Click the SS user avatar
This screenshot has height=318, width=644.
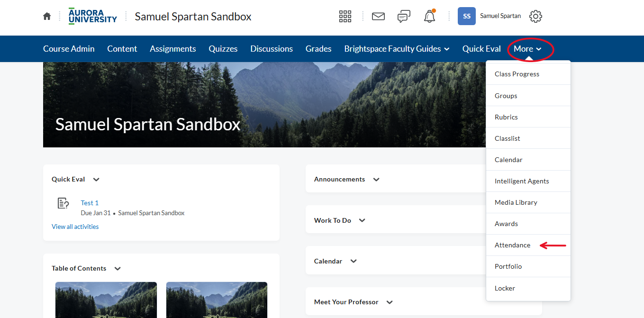coord(467,16)
